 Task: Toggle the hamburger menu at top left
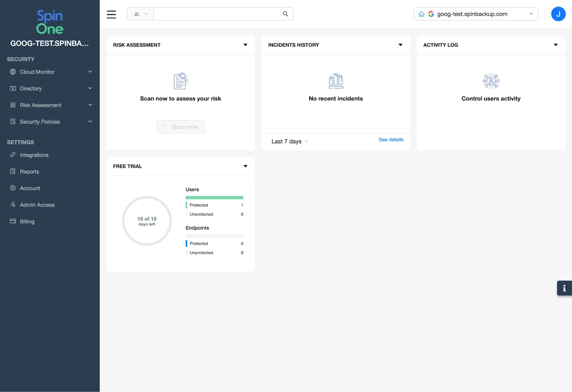pos(111,14)
